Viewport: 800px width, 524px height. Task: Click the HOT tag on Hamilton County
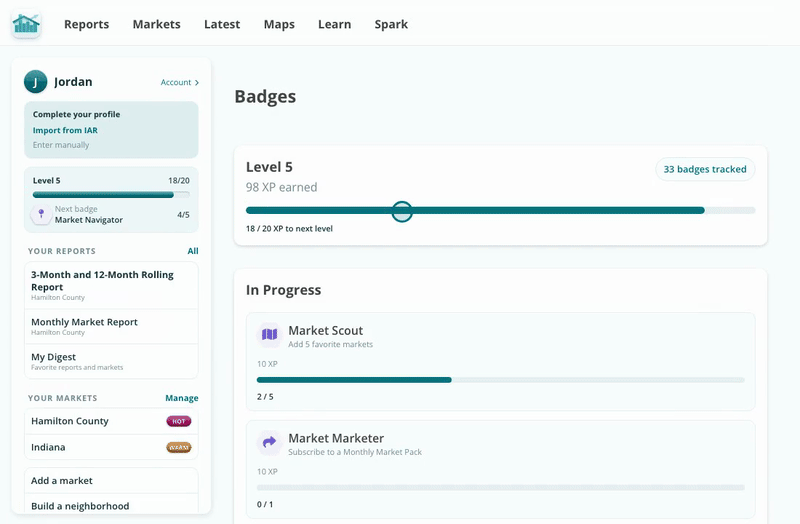pyautogui.click(x=179, y=421)
